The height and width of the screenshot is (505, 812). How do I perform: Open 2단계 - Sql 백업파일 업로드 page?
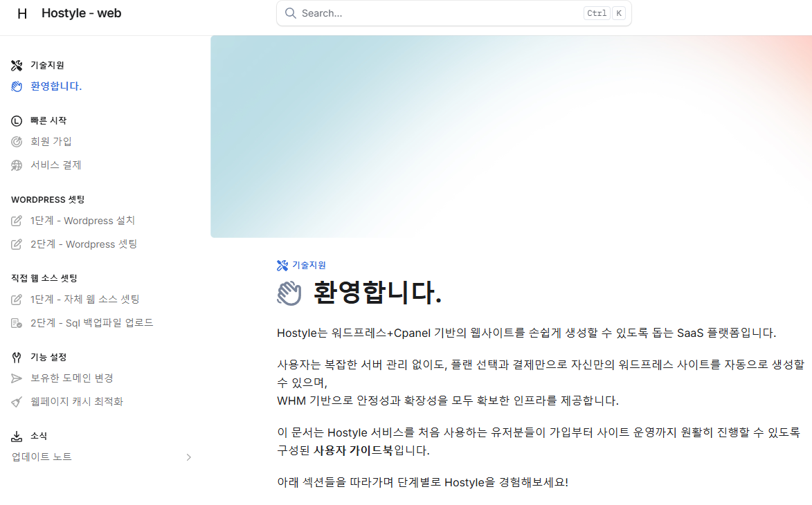pos(91,323)
